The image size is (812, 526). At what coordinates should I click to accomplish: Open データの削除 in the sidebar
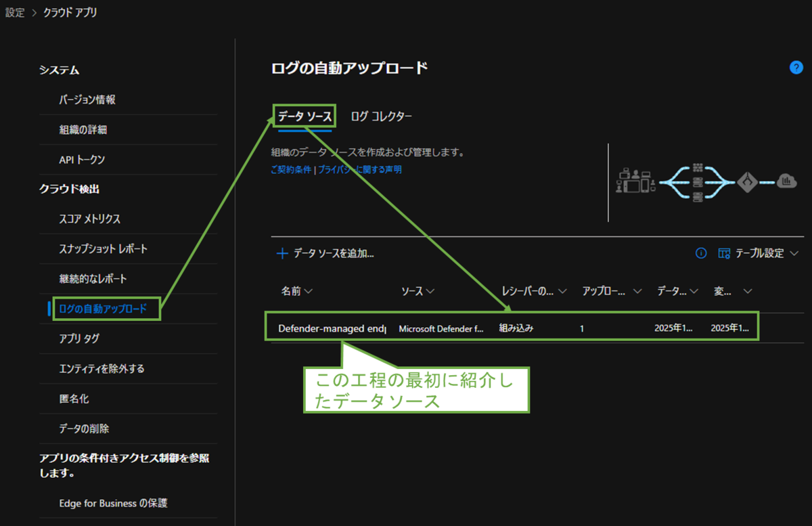pos(84,429)
